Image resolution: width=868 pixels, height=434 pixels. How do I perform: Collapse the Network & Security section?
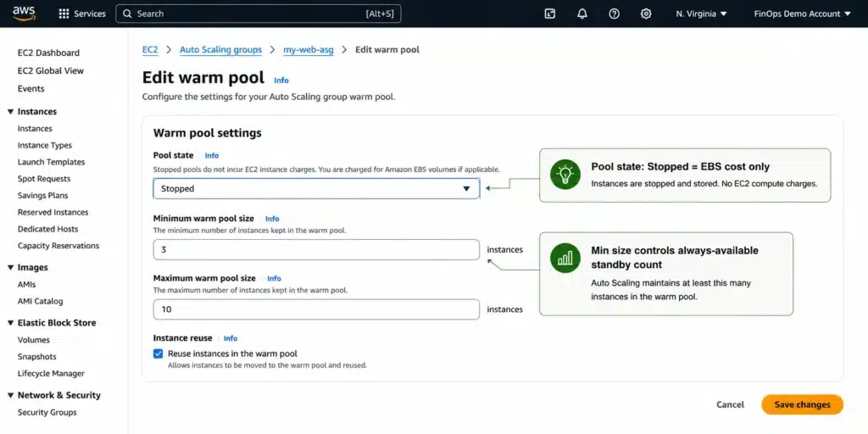10,395
